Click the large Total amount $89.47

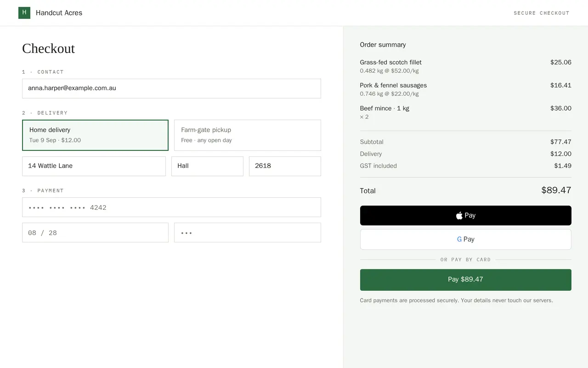tap(556, 190)
